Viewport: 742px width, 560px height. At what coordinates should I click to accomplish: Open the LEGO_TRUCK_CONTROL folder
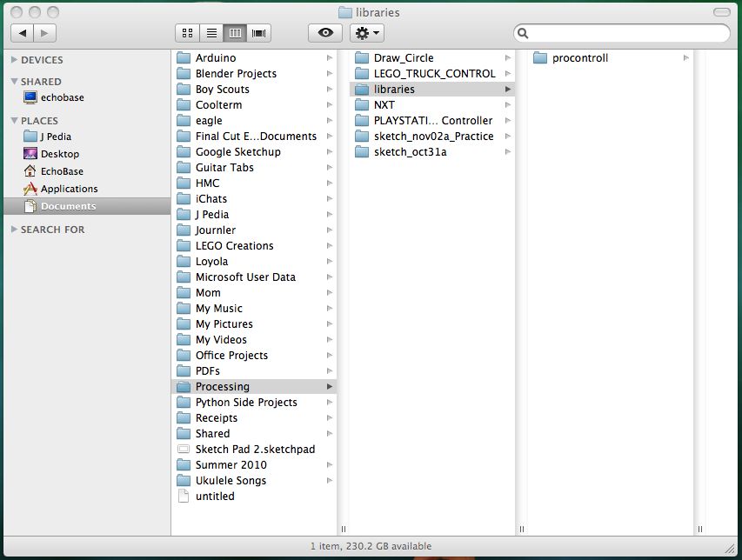click(x=434, y=74)
